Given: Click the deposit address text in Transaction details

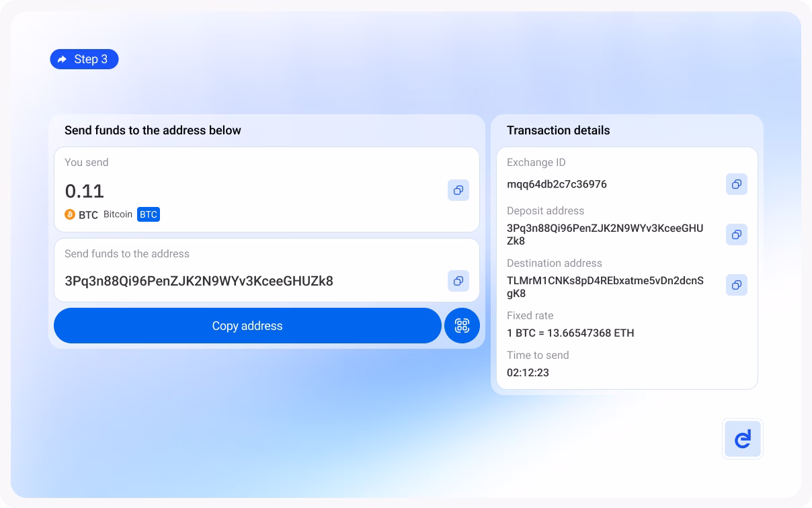Looking at the screenshot, I should 605,235.
